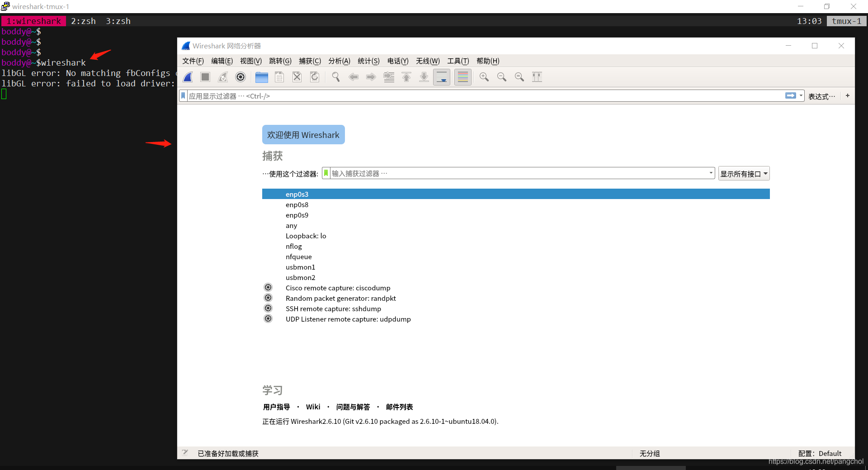Select the usbmon1 interface

(516, 267)
